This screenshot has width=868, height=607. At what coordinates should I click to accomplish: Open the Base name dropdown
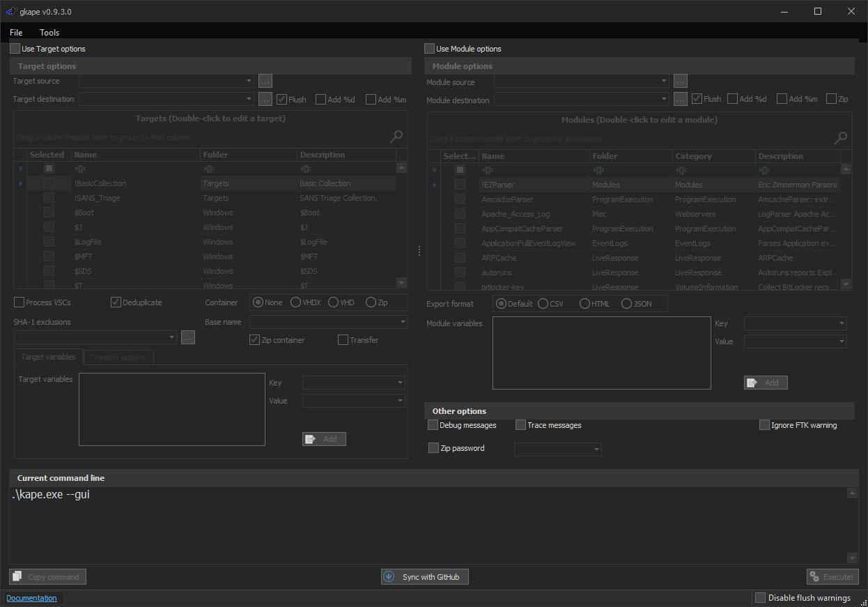[x=403, y=322]
